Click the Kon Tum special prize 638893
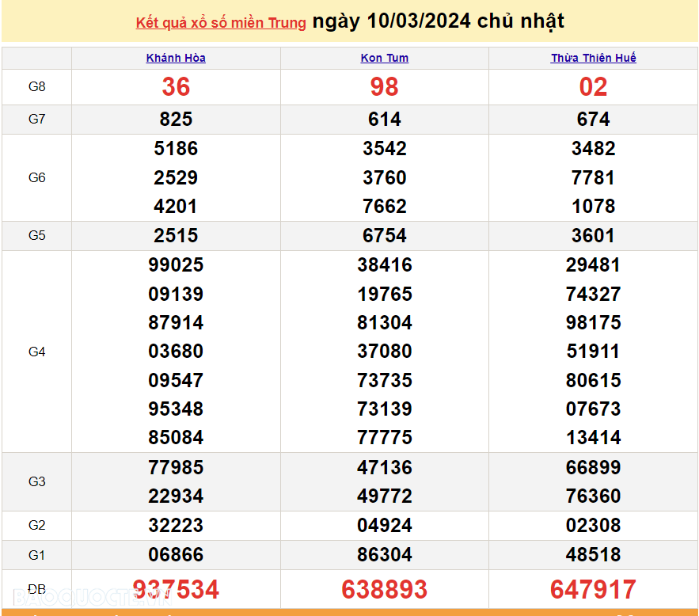This screenshot has height=616, width=699. [385, 589]
